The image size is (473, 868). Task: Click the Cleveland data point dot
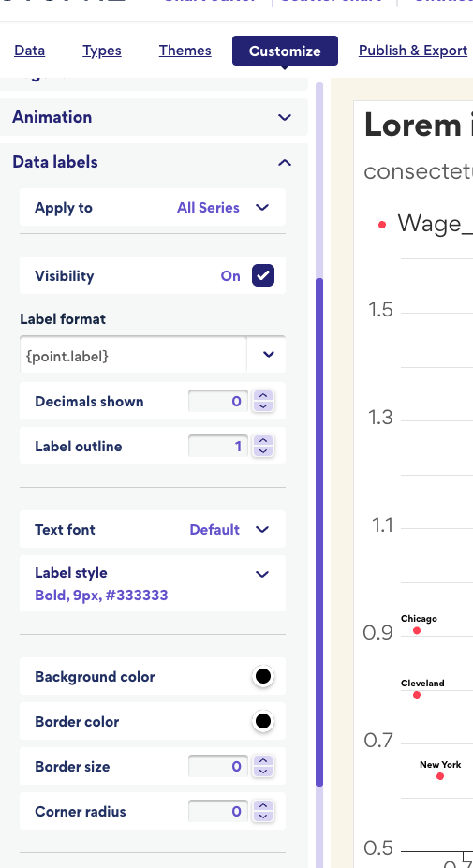click(417, 695)
